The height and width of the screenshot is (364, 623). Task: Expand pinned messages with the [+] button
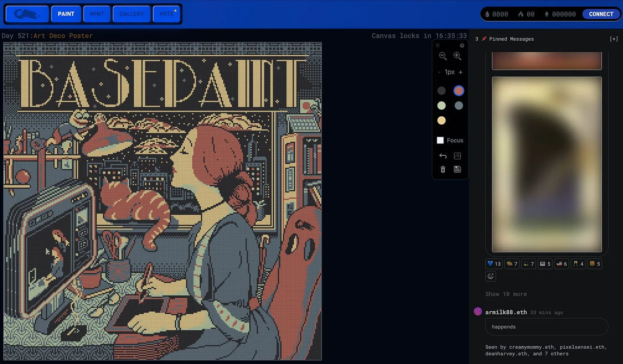pyautogui.click(x=613, y=39)
